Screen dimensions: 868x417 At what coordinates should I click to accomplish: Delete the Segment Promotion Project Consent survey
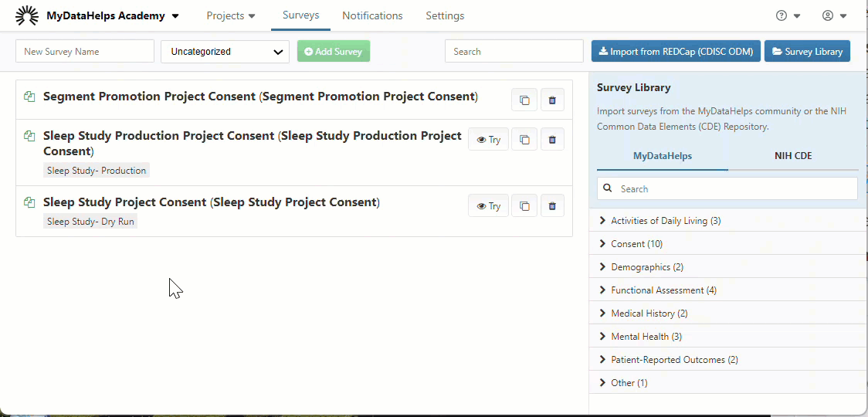[x=552, y=100]
